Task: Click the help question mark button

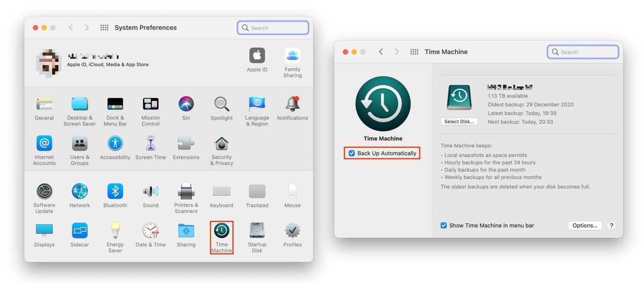Action: pyautogui.click(x=611, y=226)
